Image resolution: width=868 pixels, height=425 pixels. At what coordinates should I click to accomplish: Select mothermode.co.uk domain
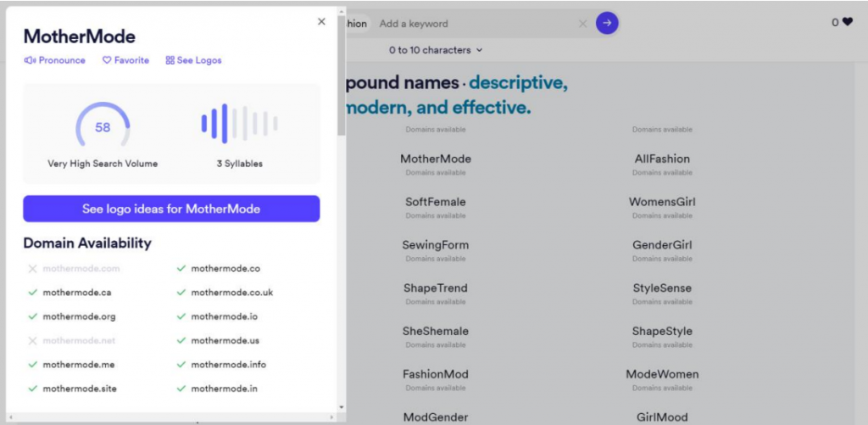click(232, 293)
